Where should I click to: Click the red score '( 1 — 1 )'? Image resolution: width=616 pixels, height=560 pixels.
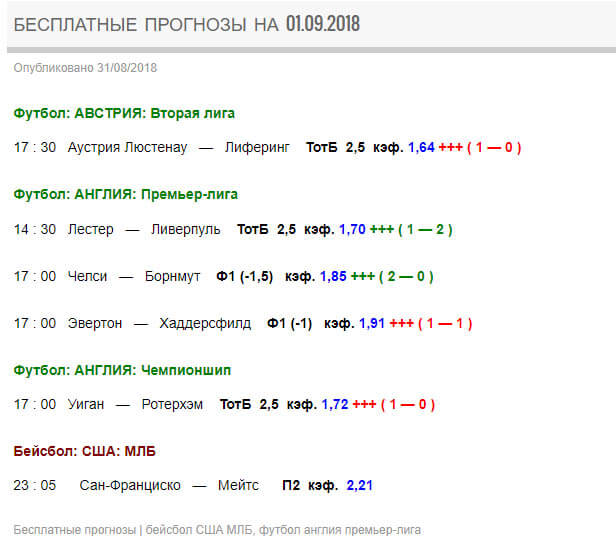pos(445,324)
